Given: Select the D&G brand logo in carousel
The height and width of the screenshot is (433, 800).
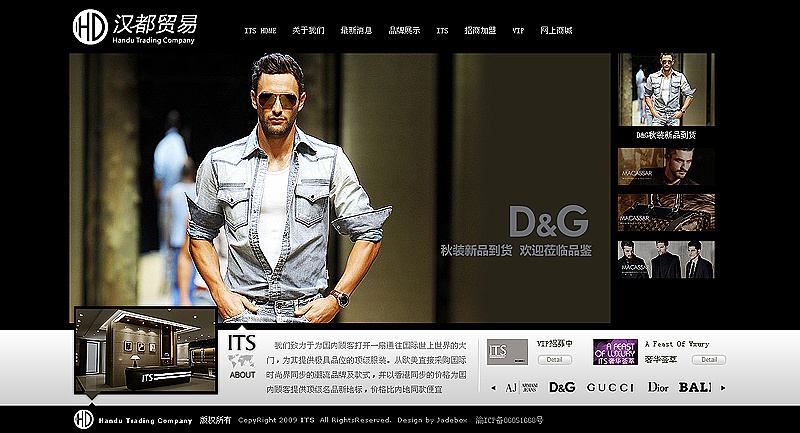Looking at the screenshot, I should coord(562,388).
